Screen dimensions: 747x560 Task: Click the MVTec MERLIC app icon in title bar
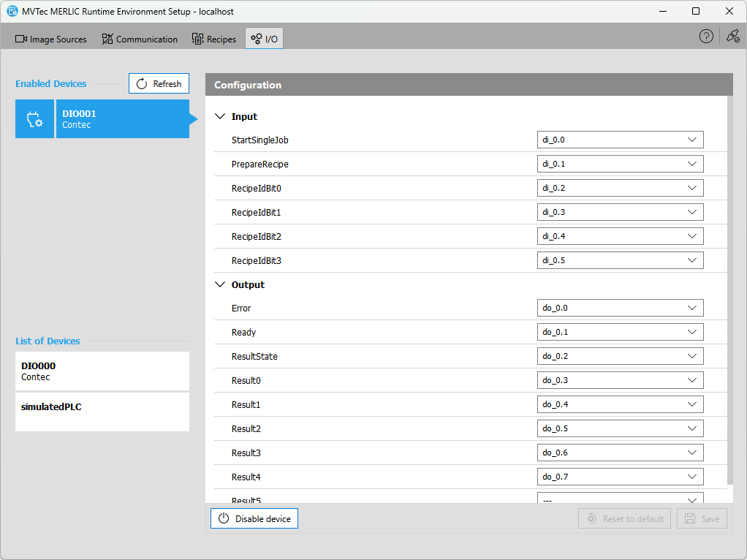point(12,11)
